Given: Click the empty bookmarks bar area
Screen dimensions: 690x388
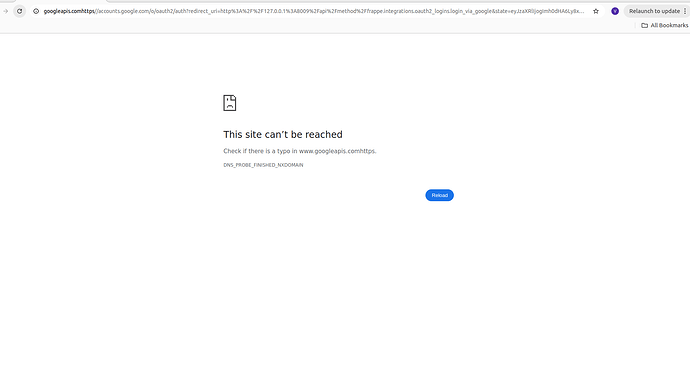Looking at the screenshot, I should pyautogui.click(x=317, y=26).
